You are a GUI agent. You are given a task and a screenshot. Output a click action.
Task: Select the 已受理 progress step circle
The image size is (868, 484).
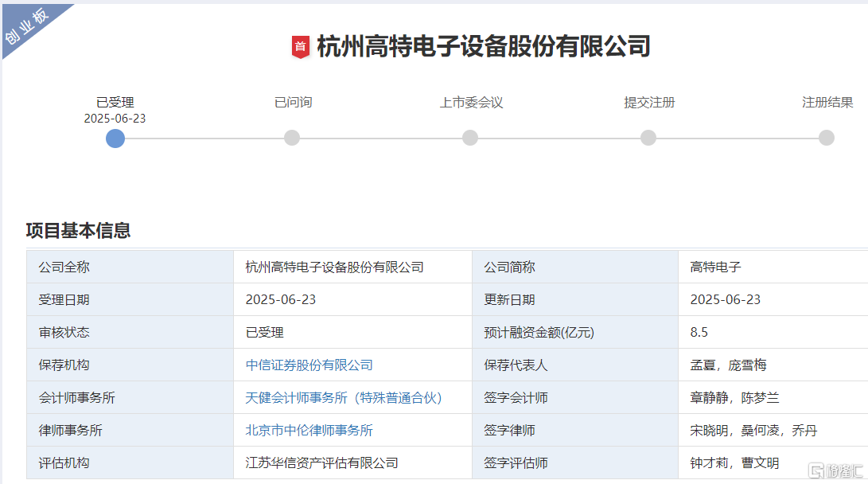(115, 138)
